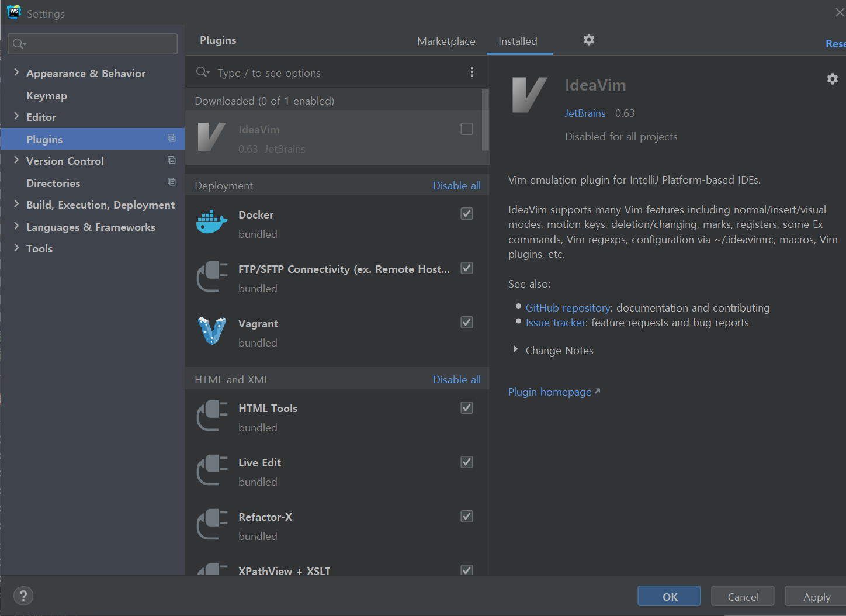Click the project-level icon next to Directories
Screen dimensions: 846x616
coord(172,182)
